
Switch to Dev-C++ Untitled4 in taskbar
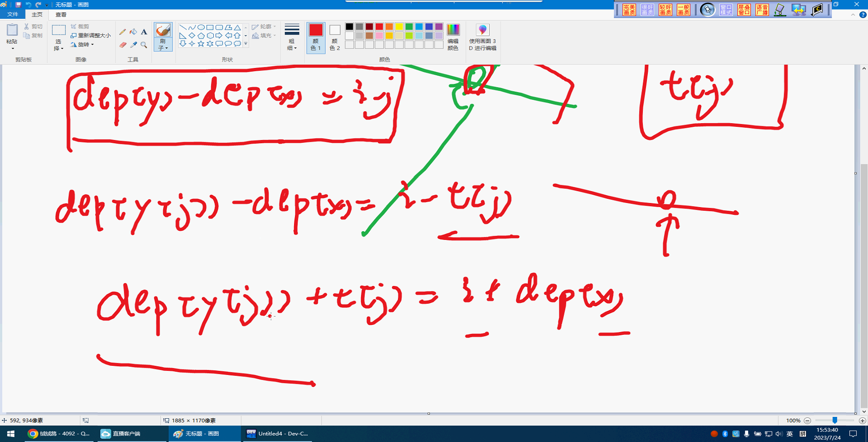click(278, 434)
